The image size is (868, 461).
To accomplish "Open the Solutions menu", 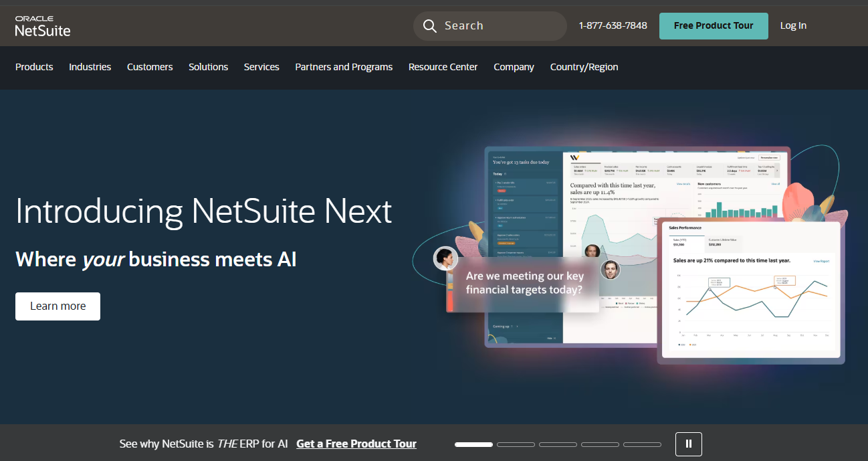I will point(208,67).
